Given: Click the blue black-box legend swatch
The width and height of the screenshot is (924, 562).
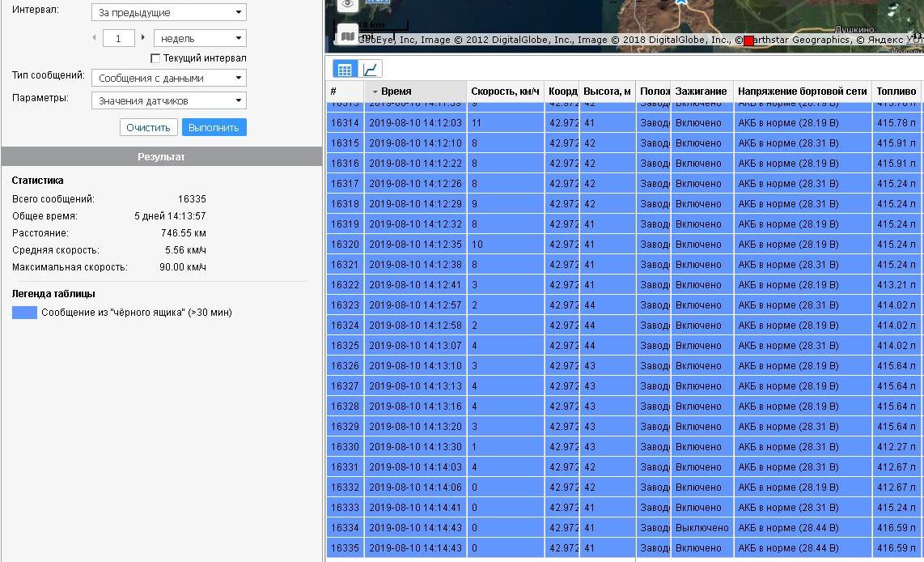Looking at the screenshot, I should point(24,313).
